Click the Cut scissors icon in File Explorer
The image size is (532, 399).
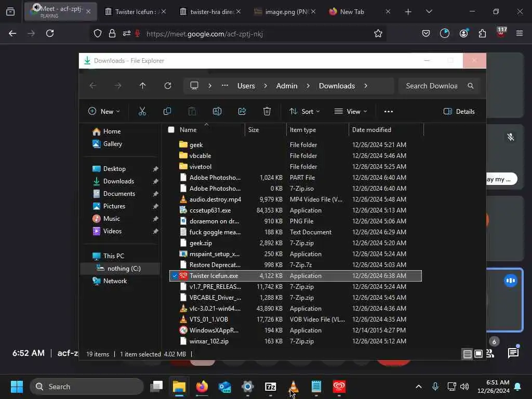[142, 111]
